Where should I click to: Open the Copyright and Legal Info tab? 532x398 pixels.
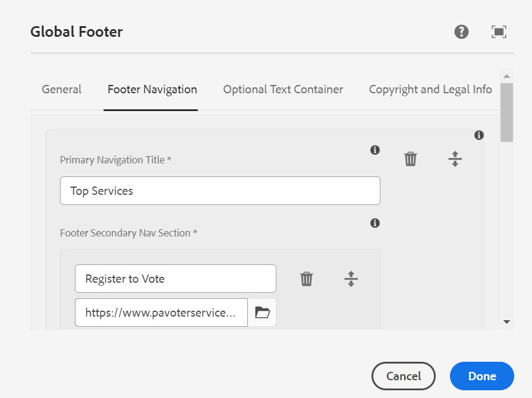click(x=430, y=90)
